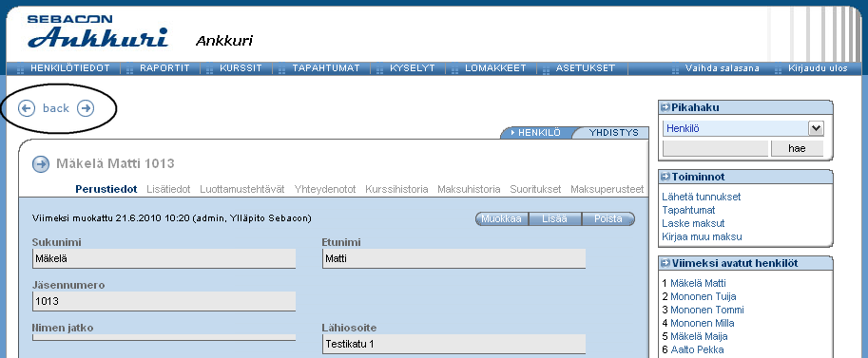Image resolution: width=868 pixels, height=358 pixels.
Task: Click the Pikahaku panel arrow icon
Action: 665,107
